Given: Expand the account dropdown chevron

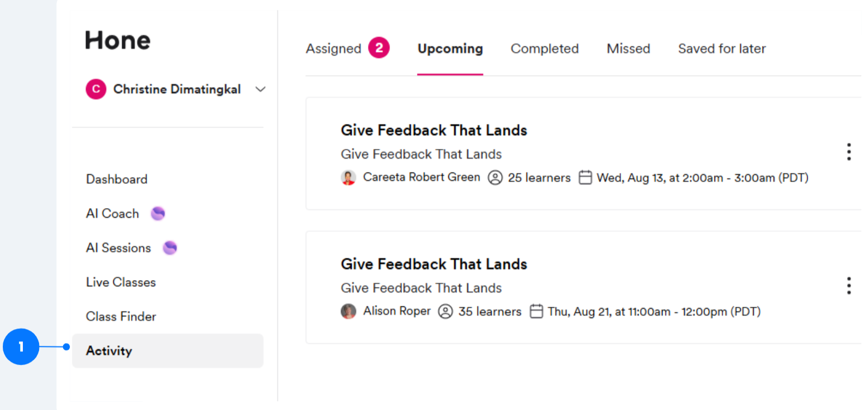Looking at the screenshot, I should 260,89.
